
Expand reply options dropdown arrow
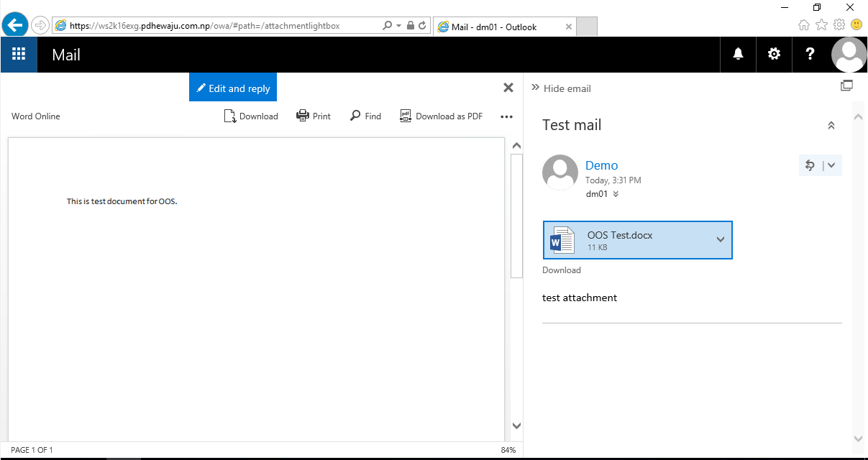click(x=831, y=165)
